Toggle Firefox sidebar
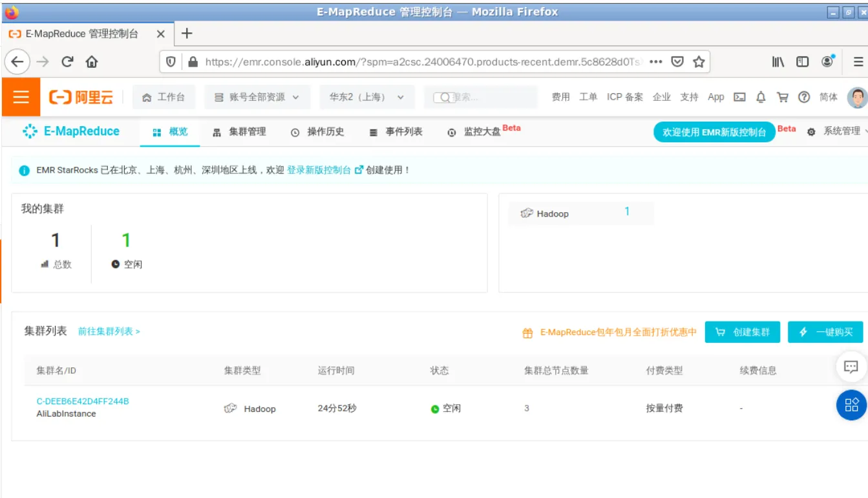This screenshot has width=868, height=498. (x=803, y=61)
